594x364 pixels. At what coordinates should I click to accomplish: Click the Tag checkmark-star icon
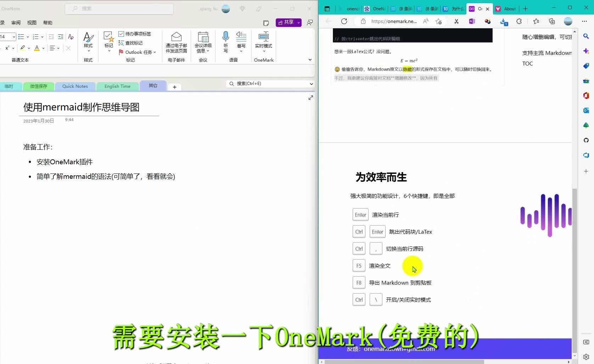108,37
